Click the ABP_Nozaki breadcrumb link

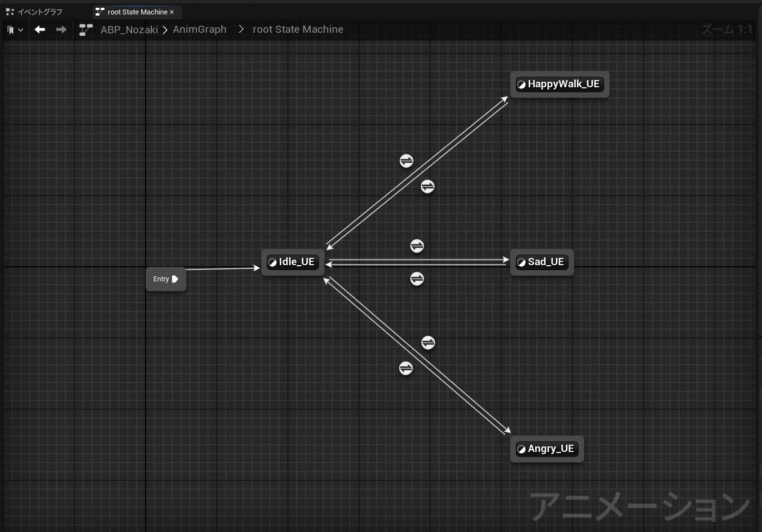click(x=129, y=29)
